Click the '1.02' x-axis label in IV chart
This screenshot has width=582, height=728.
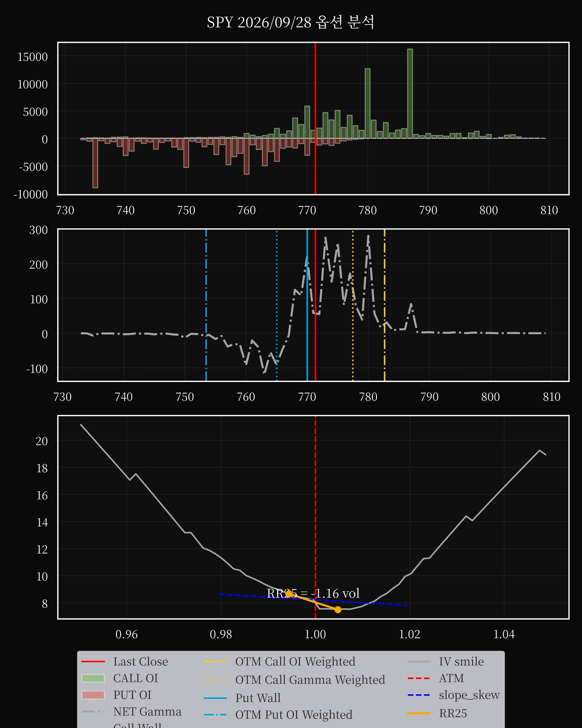coord(410,634)
